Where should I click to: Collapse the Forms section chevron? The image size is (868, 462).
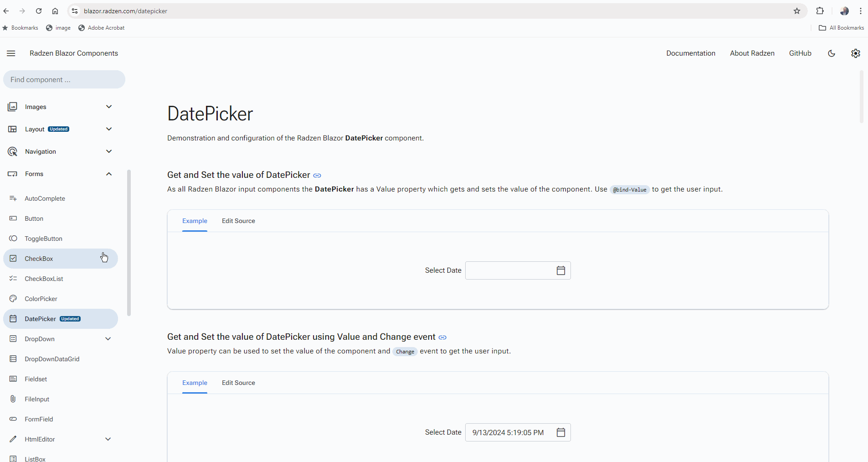click(x=109, y=174)
